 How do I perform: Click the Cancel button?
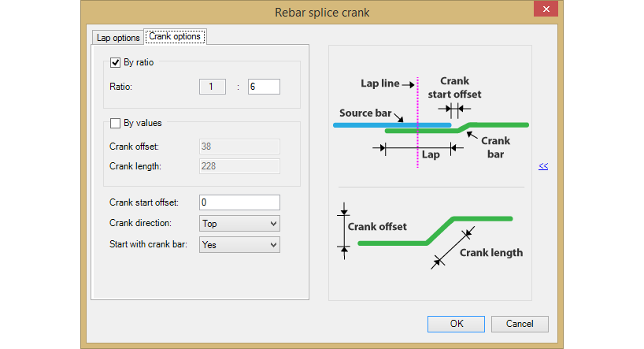click(x=520, y=324)
